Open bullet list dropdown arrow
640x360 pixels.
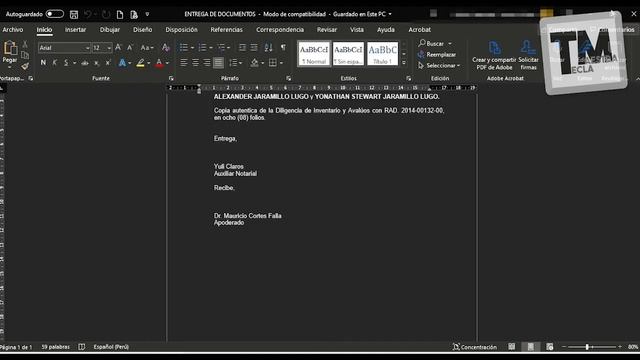click(x=192, y=48)
